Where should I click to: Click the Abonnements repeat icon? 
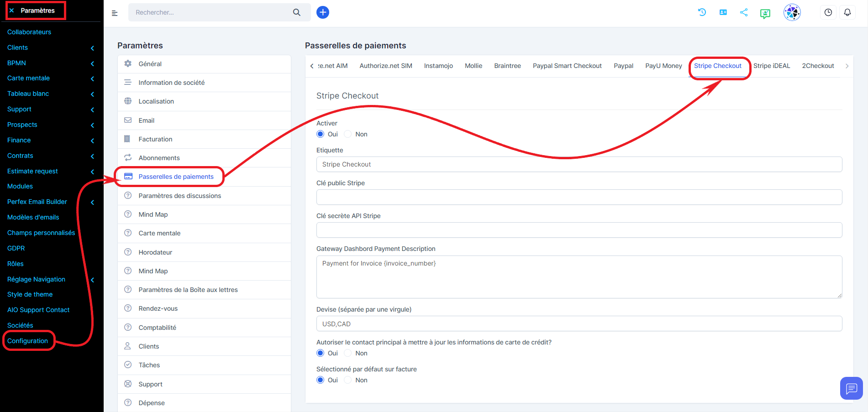[128, 158]
